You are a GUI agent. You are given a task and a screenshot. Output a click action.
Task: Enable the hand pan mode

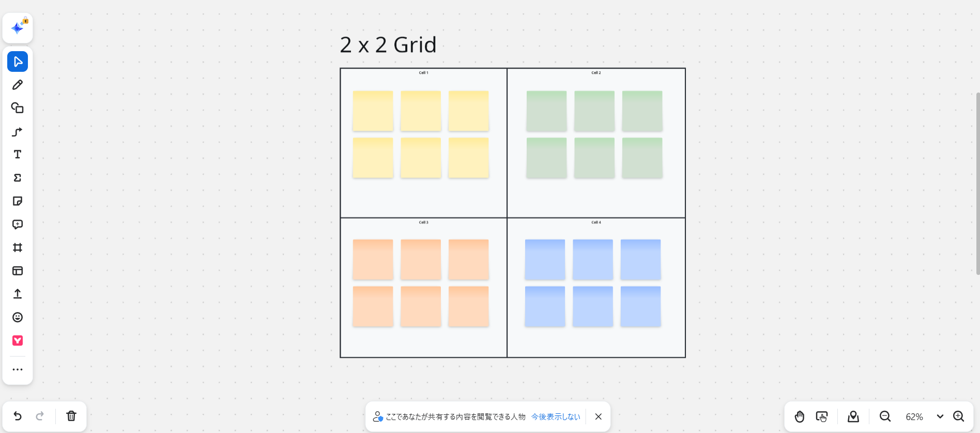tap(799, 416)
